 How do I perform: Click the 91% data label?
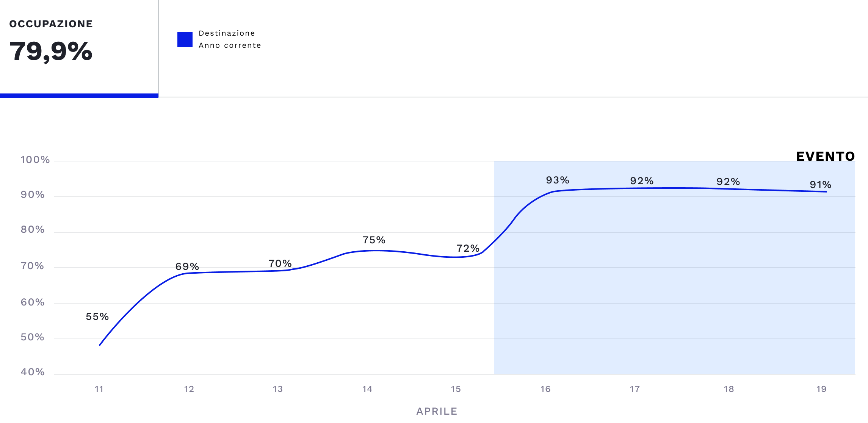pos(821,185)
